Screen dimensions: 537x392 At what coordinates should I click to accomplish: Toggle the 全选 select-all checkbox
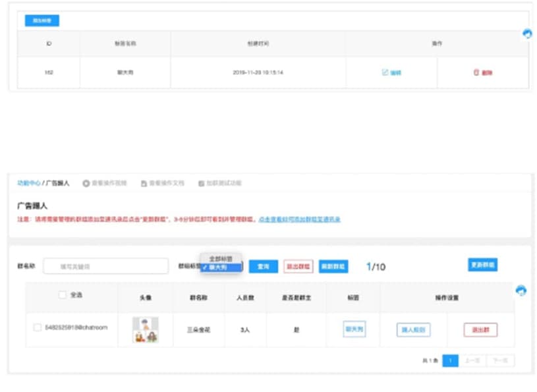pyautogui.click(x=62, y=295)
